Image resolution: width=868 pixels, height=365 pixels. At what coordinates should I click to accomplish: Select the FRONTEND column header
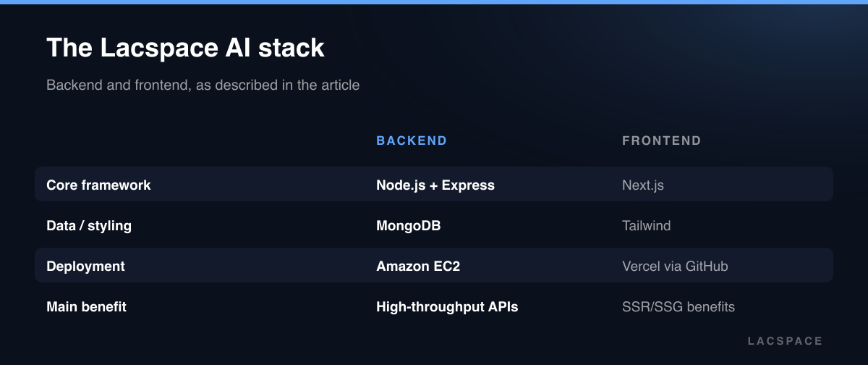point(662,140)
